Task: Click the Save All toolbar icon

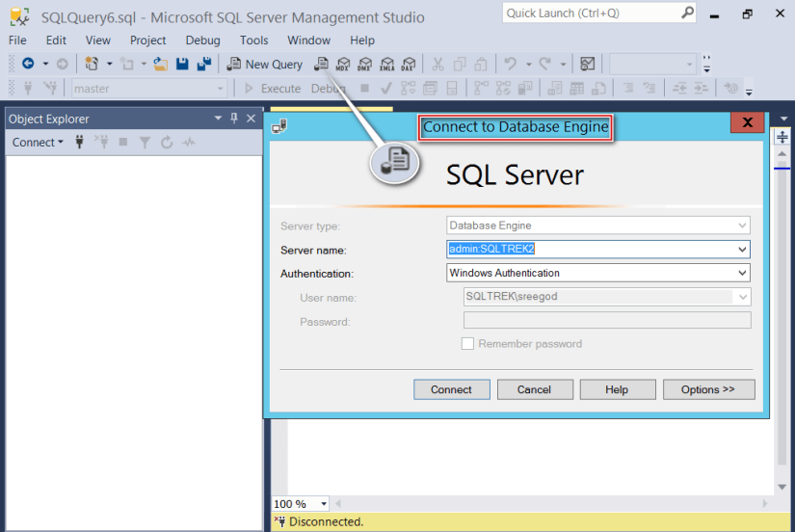Action: pos(204,65)
